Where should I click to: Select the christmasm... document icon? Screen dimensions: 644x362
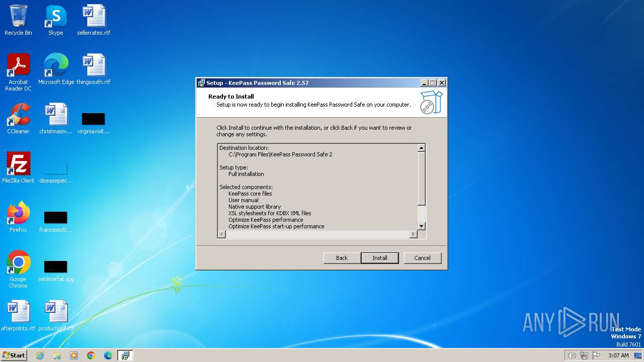pos(56,119)
